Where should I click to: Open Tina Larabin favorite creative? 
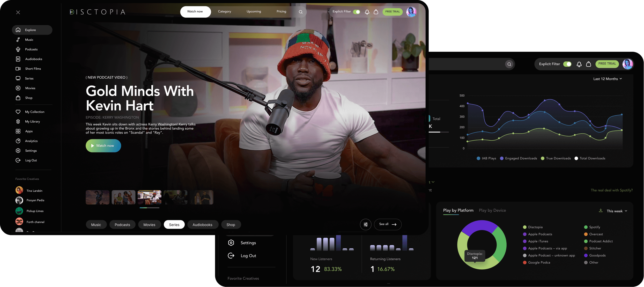(x=29, y=190)
